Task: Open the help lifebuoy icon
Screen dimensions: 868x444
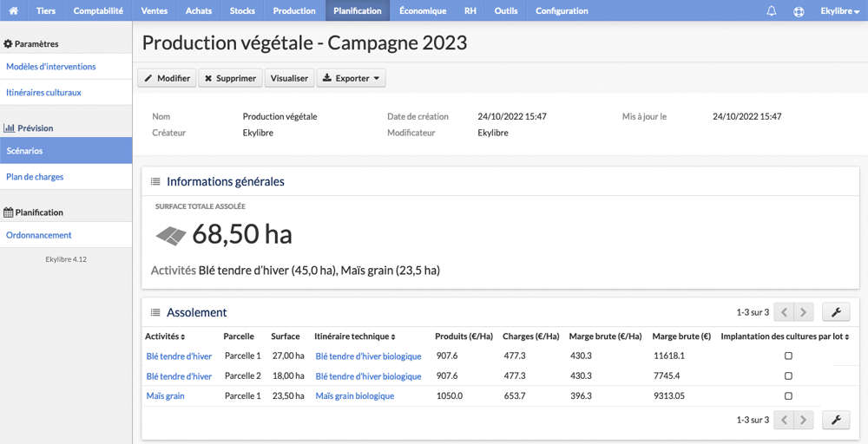Action: 799,11
